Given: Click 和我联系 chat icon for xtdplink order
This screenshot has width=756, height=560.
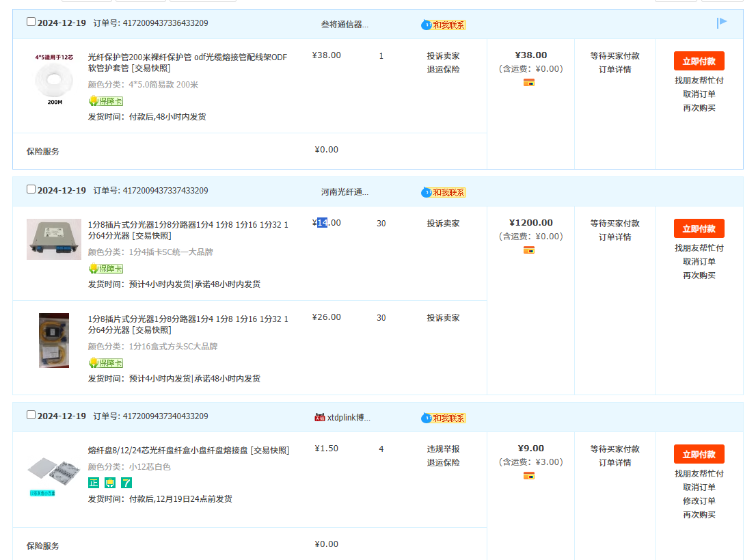Looking at the screenshot, I should coord(444,418).
